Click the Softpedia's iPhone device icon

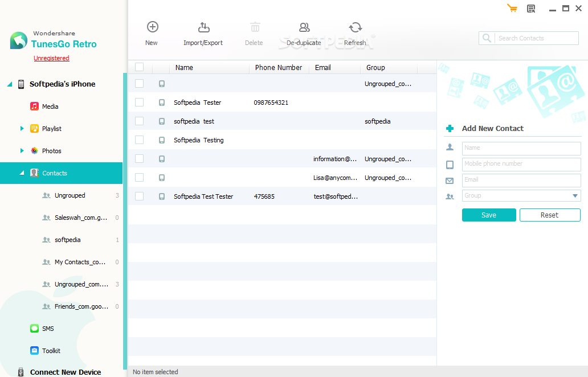tap(21, 84)
